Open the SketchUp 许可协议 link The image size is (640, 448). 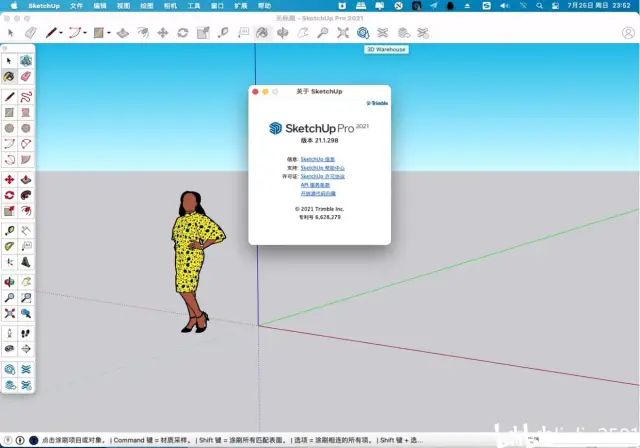(322, 176)
